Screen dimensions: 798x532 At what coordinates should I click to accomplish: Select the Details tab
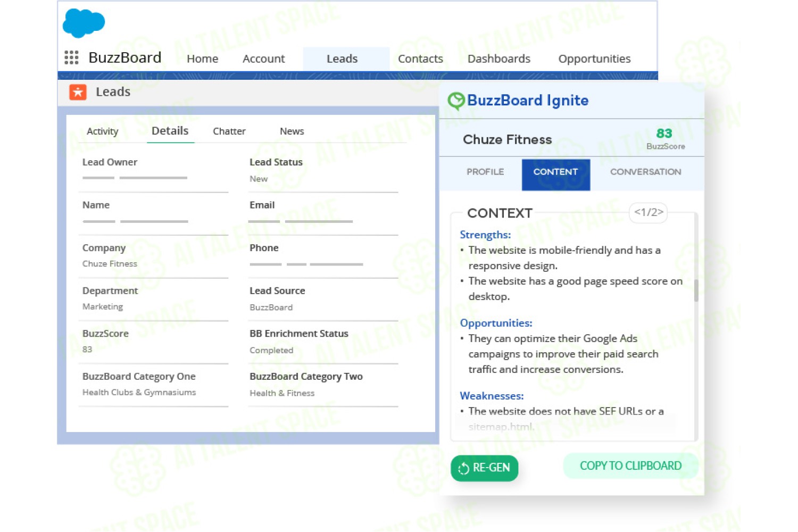[170, 131]
